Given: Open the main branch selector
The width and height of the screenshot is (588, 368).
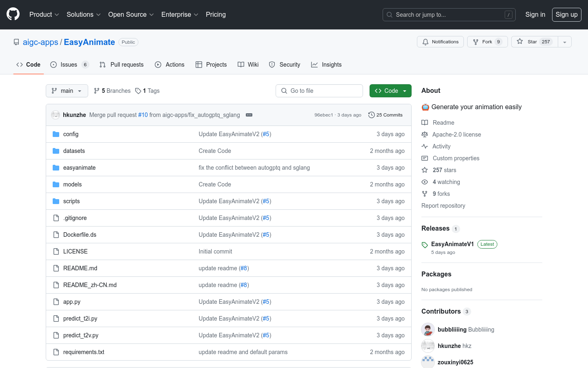Looking at the screenshot, I should pyautogui.click(x=67, y=91).
